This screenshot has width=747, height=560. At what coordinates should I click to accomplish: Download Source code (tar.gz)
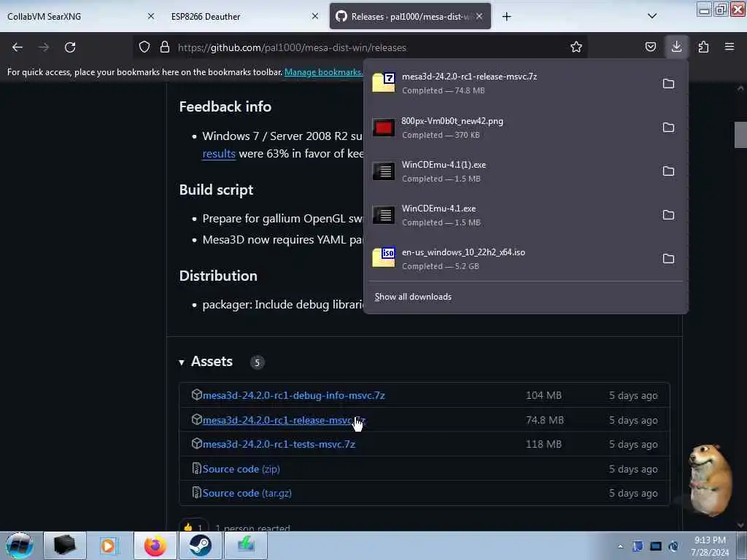tap(247, 494)
